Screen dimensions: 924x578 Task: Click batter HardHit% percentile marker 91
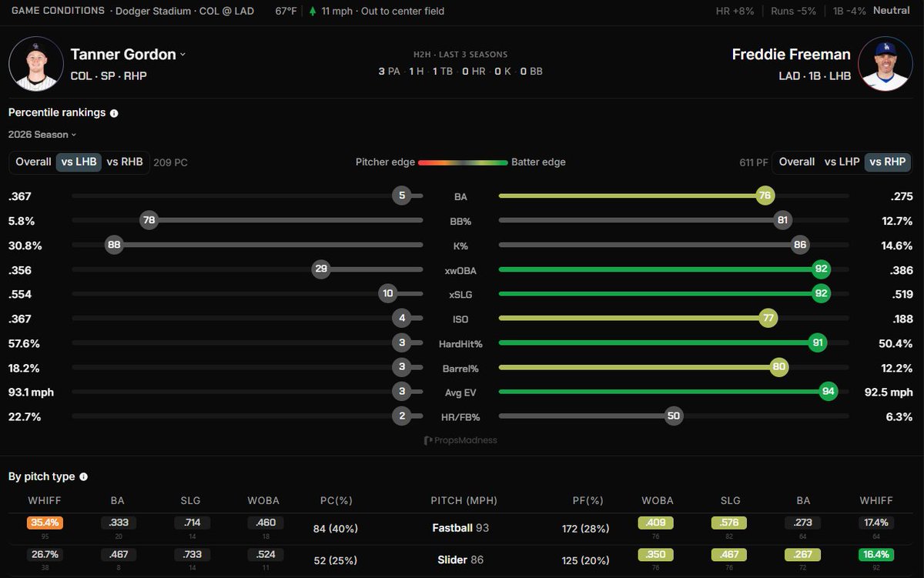(x=818, y=343)
